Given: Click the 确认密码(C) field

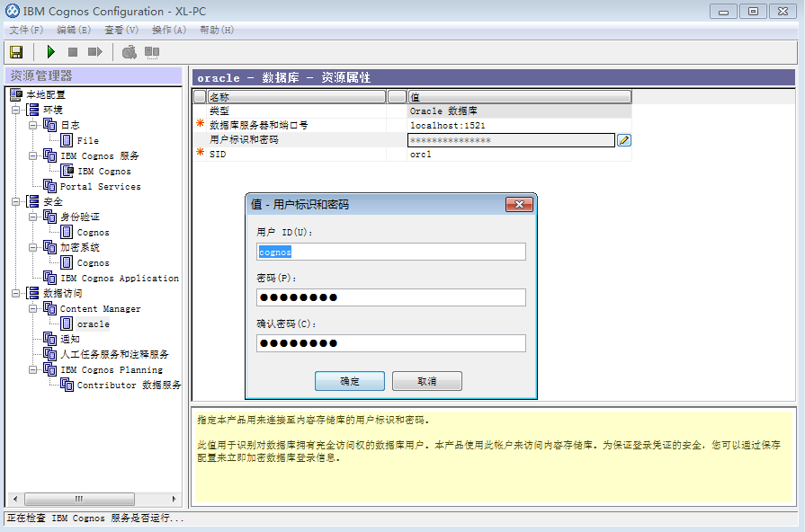Looking at the screenshot, I should click(x=391, y=343).
